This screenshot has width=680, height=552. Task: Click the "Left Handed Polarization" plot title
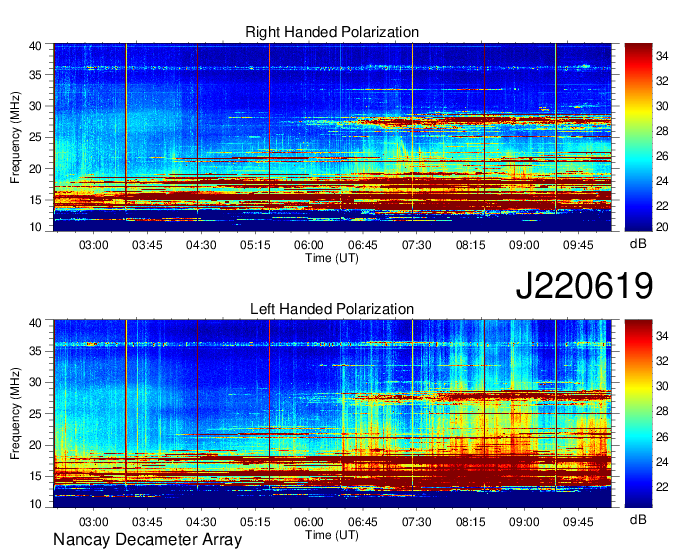coord(332,309)
